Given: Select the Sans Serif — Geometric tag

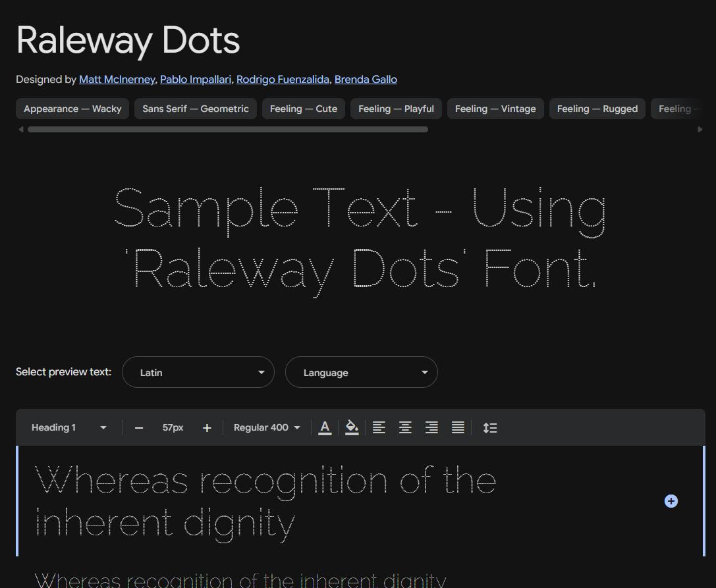Looking at the screenshot, I should 196,109.
